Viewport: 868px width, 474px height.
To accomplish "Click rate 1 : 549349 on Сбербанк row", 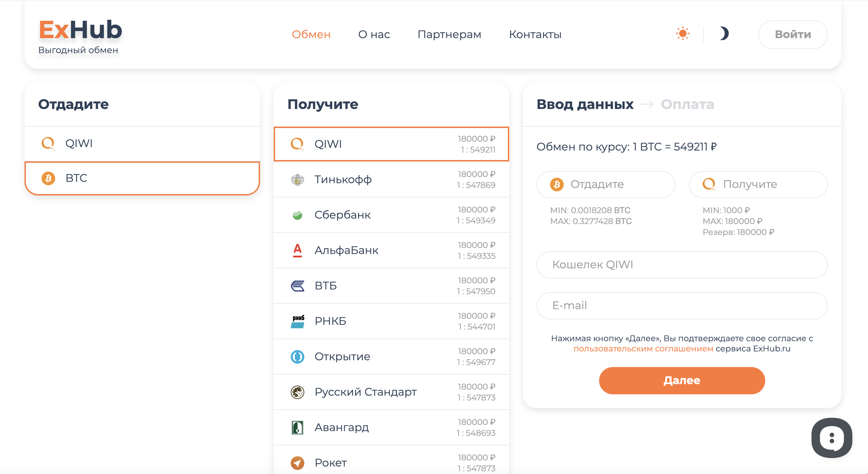I will 476,221.
